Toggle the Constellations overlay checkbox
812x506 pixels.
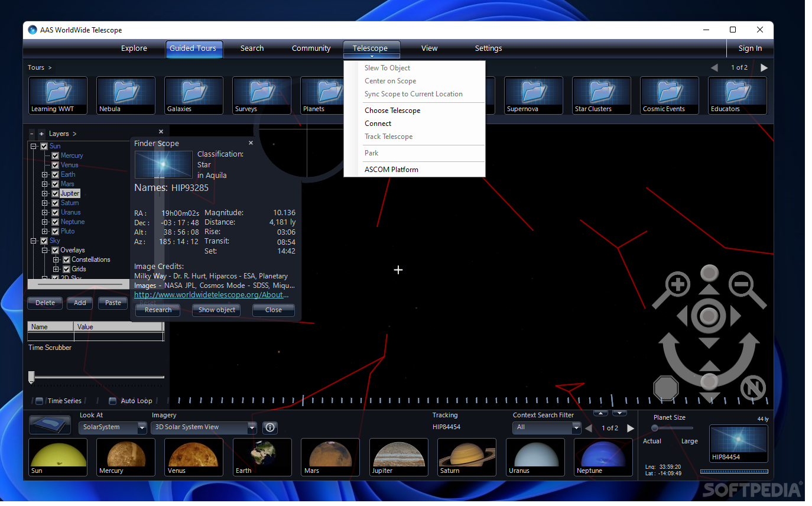point(66,260)
